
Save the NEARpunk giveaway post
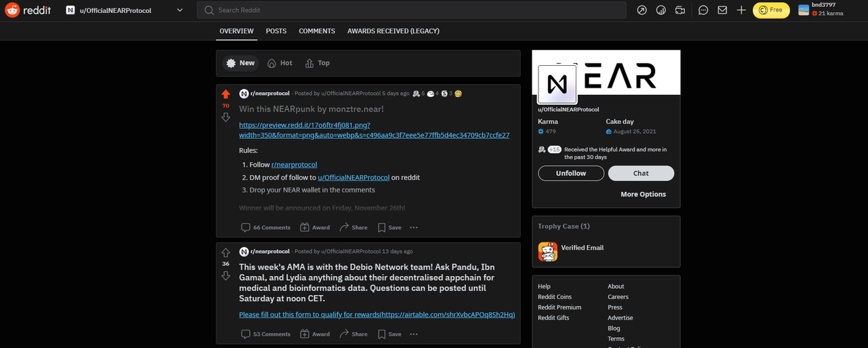(390, 227)
